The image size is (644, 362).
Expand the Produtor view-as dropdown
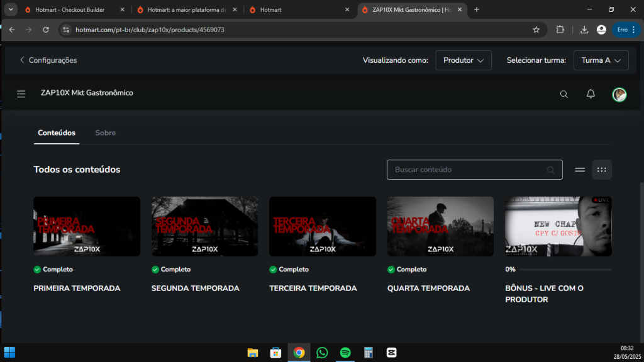coord(464,60)
